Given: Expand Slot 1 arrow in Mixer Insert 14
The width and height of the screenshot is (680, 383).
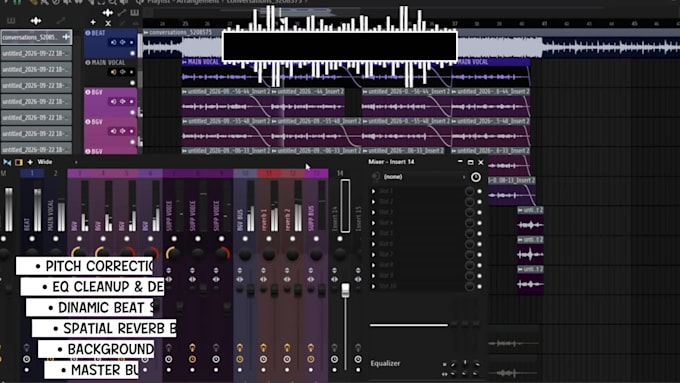Looking at the screenshot, I should [x=373, y=191].
